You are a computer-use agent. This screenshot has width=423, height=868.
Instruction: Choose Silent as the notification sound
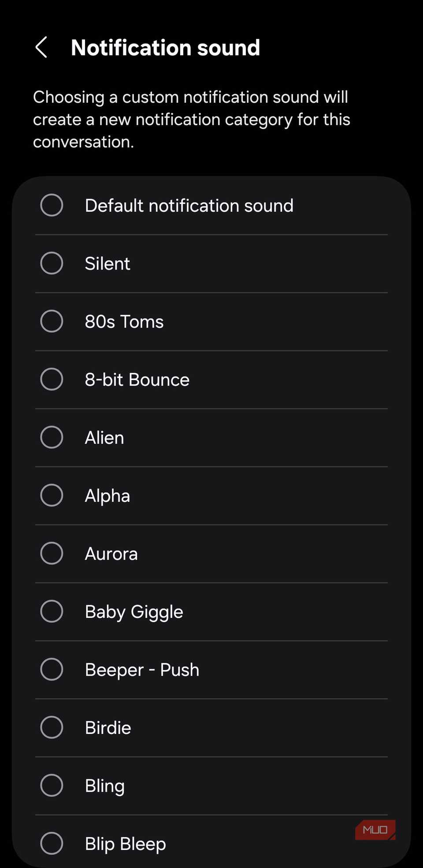click(x=52, y=263)
